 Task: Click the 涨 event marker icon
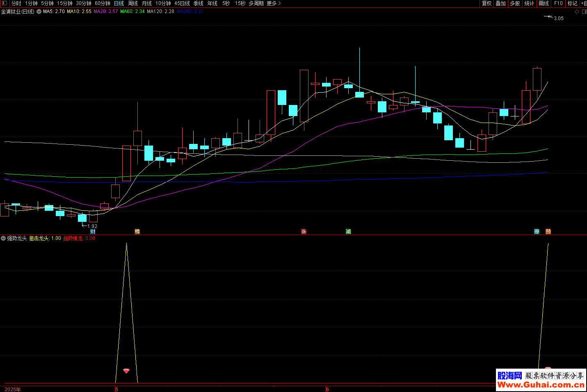coord(304,232)
